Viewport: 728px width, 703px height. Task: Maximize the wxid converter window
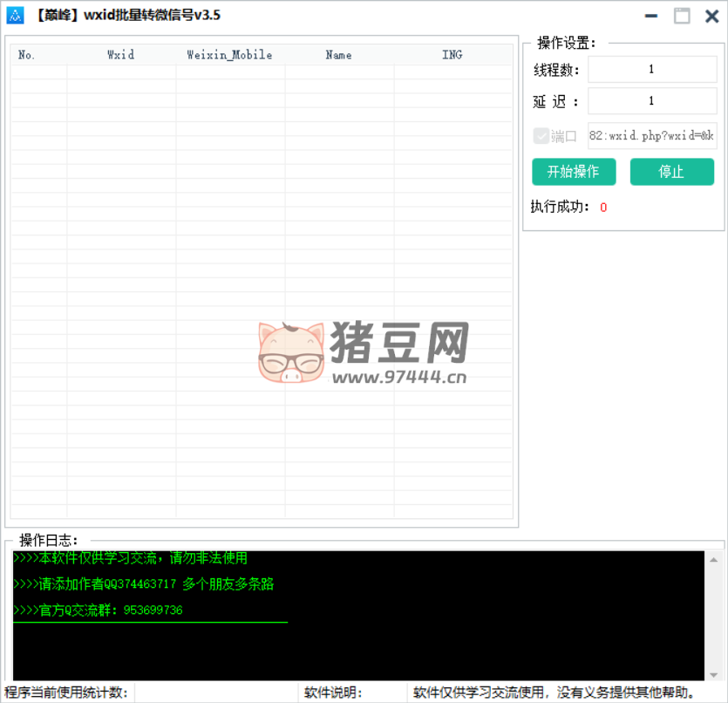[682, 16]
